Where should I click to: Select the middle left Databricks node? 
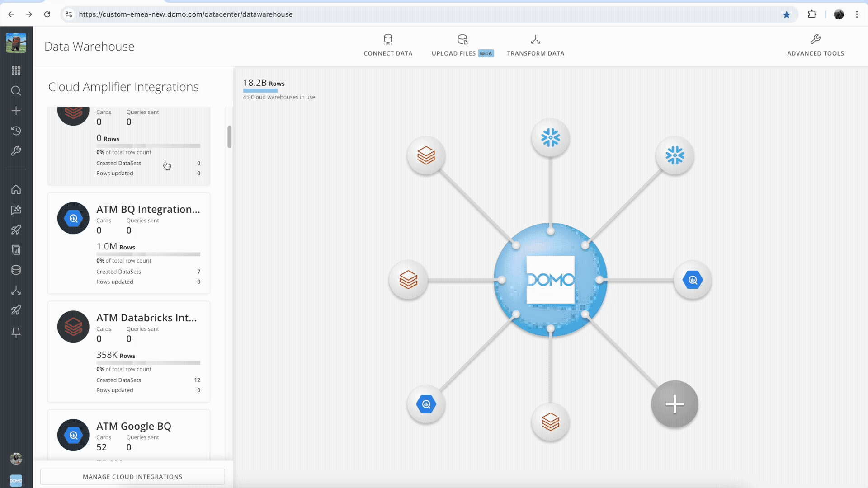click(x=408, y=280)
